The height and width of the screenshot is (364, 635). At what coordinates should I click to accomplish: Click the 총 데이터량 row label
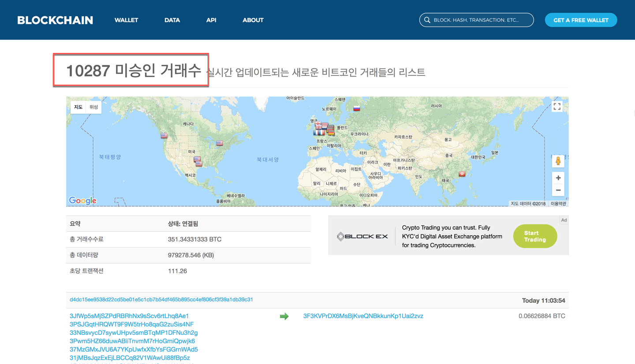(84, 255)
